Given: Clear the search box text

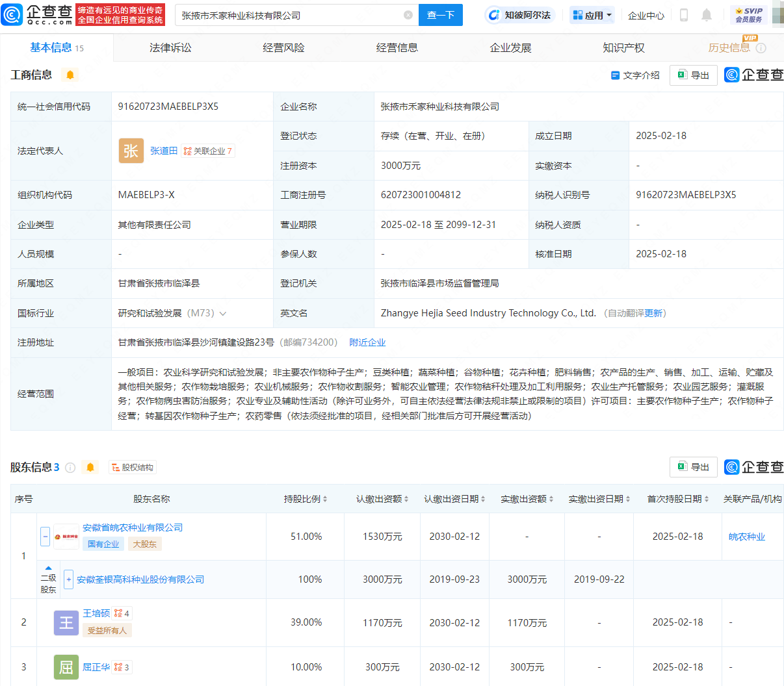Looking at the screenshot, I should (x=408, y=15).
